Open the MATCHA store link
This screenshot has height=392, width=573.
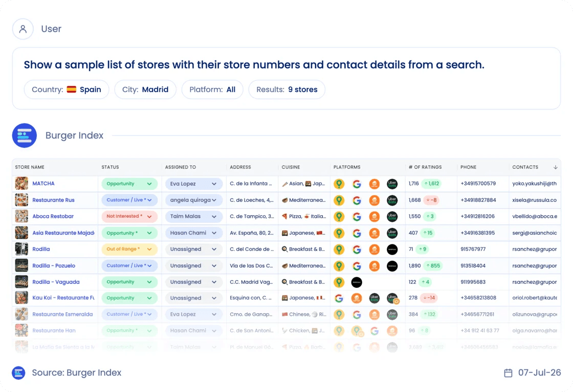pyautogui.click(x=43, y=183)
